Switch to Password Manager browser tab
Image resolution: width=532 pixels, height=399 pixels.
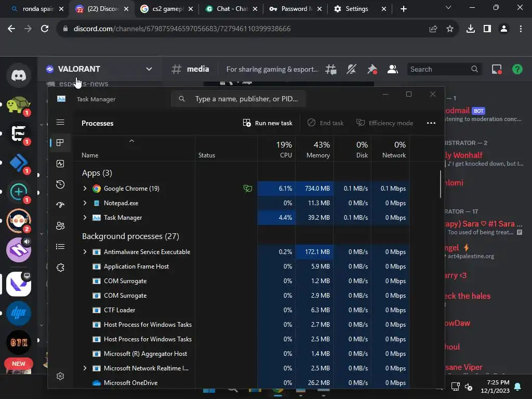pyautogui.click(x=295, y=9)
